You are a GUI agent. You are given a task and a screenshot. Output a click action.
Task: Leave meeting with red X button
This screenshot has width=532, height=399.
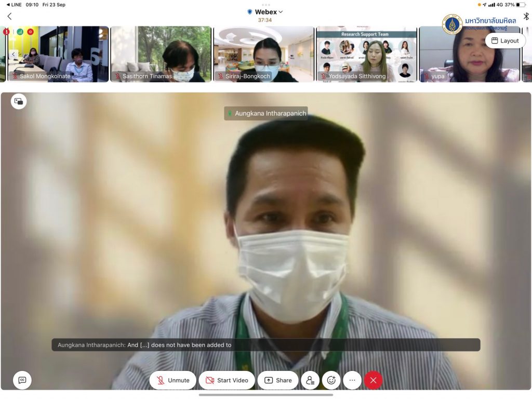[373, 380]
